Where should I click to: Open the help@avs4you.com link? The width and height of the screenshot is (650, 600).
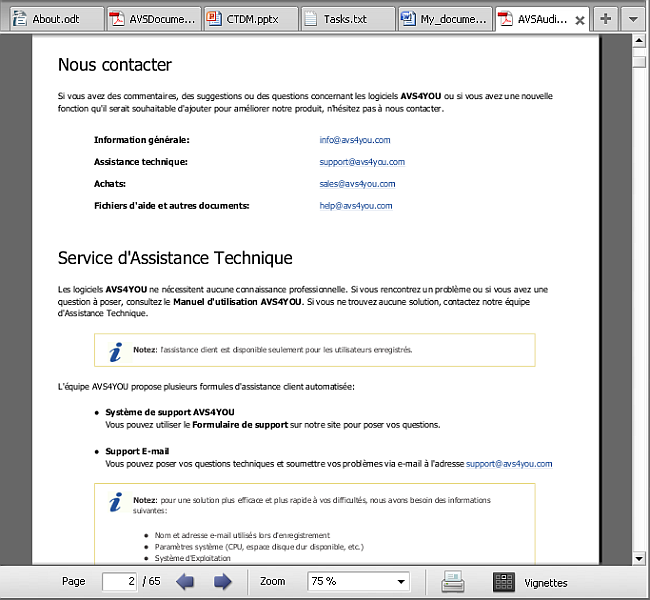[356, 206]
